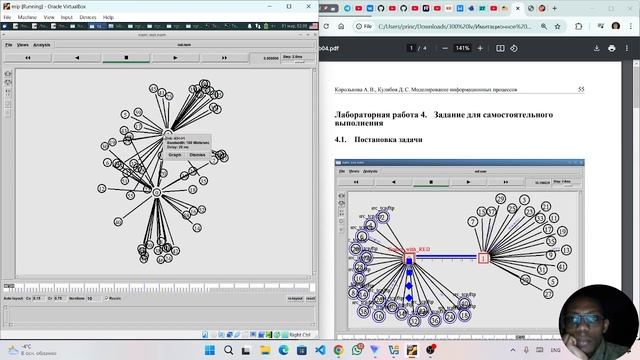Open nam Analysis menu
The image size is (640, 360).
42,45
